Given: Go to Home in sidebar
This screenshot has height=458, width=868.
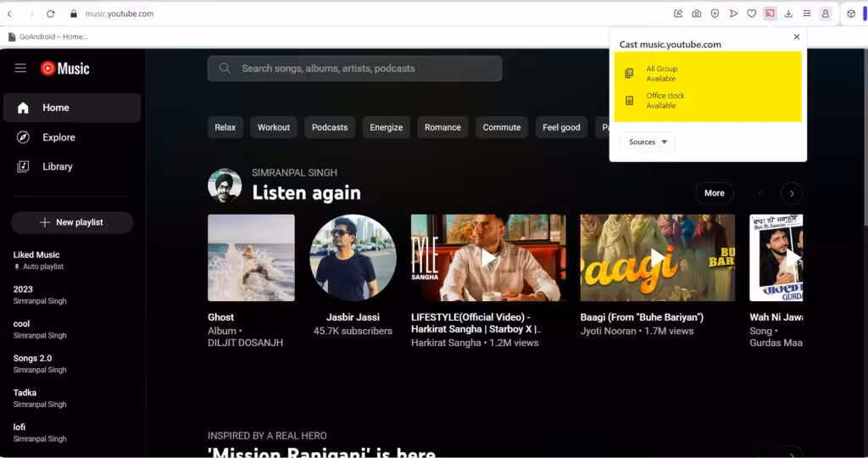Looking at the screenshot, I should pos(72,108).
